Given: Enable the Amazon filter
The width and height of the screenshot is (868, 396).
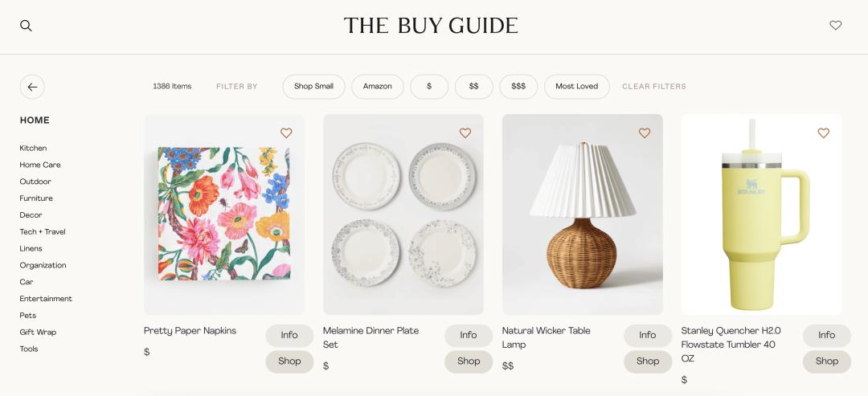Looking at the screenshot, I should (x=378, y=87).
